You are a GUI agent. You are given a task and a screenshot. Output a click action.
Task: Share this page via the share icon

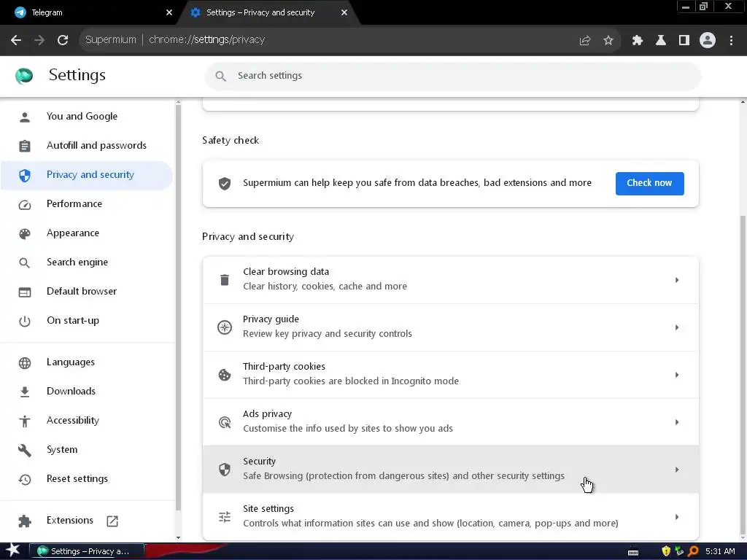[x=584, y=41]
